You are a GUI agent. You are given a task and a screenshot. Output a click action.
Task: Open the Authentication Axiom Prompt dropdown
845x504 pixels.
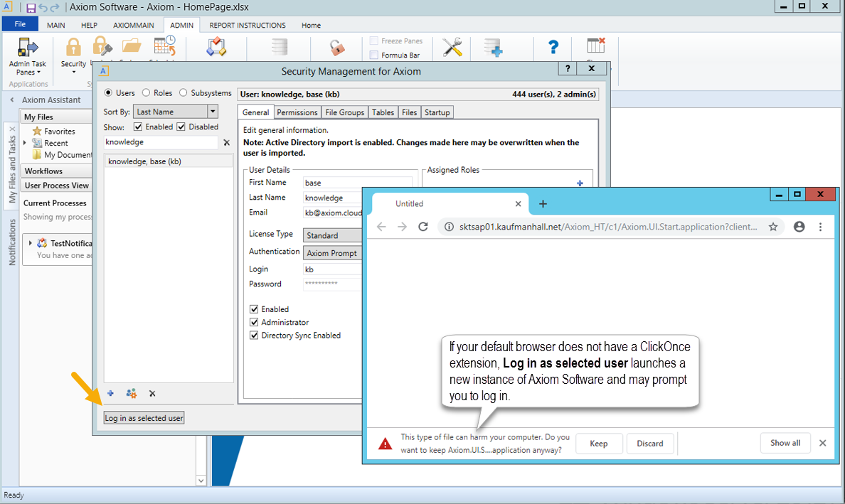point(333,253)
